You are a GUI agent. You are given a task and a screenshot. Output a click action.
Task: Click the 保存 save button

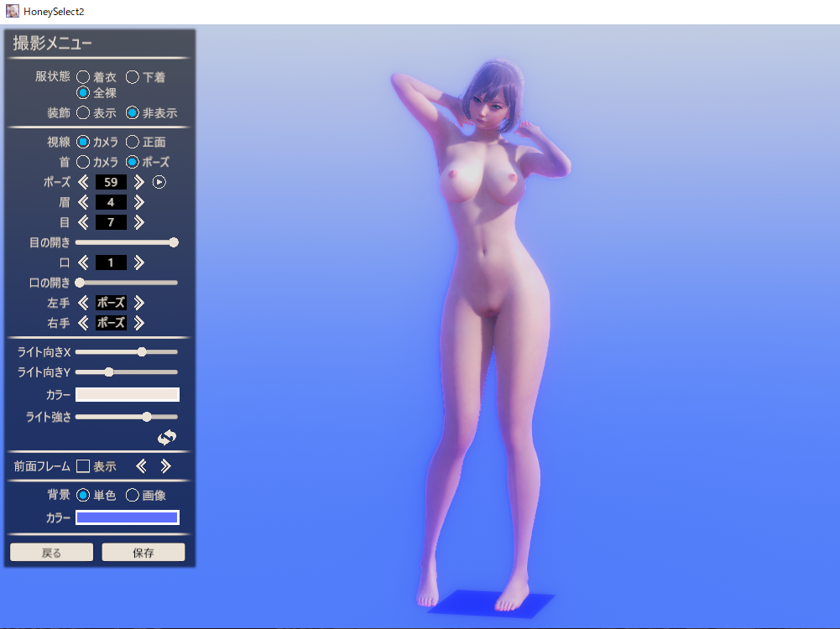[x=143, y=553]
